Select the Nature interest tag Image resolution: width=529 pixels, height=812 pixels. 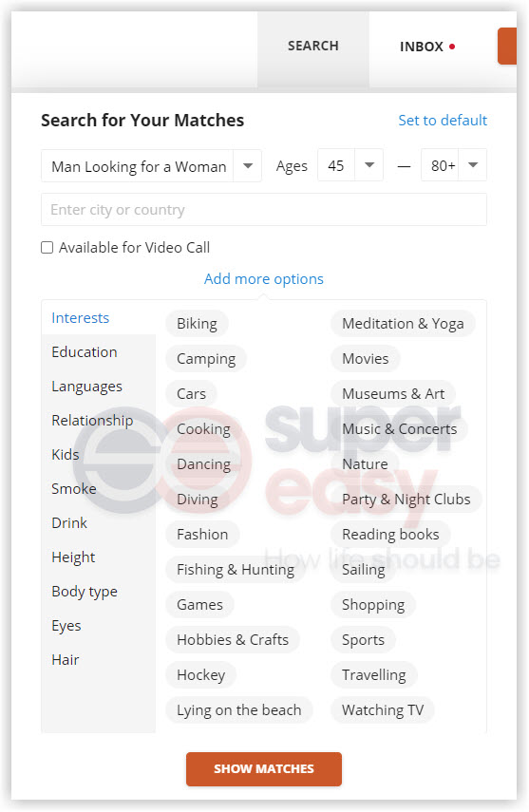tap(365, 464)
